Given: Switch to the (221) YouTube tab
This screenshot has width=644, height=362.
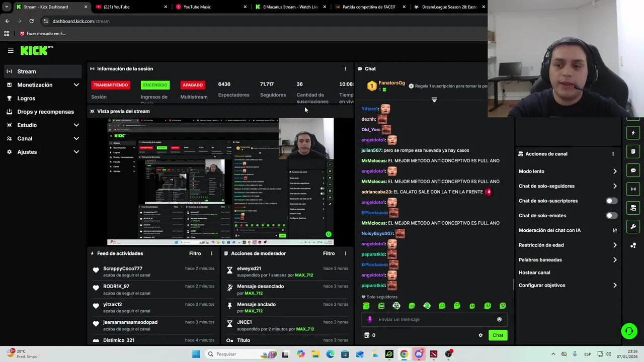Looking at the screenshot, I should (x=131, y=7).
